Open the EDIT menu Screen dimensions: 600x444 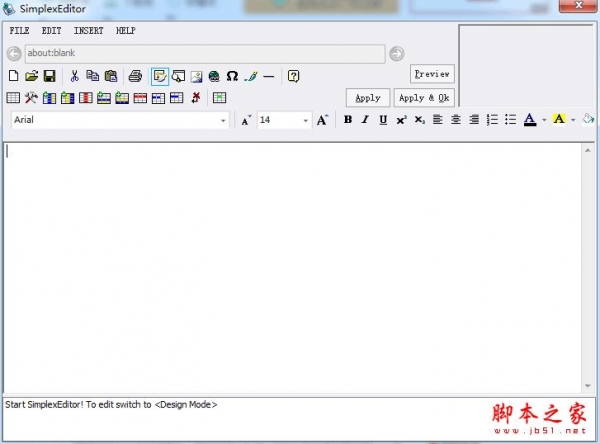tap(51, 31)
